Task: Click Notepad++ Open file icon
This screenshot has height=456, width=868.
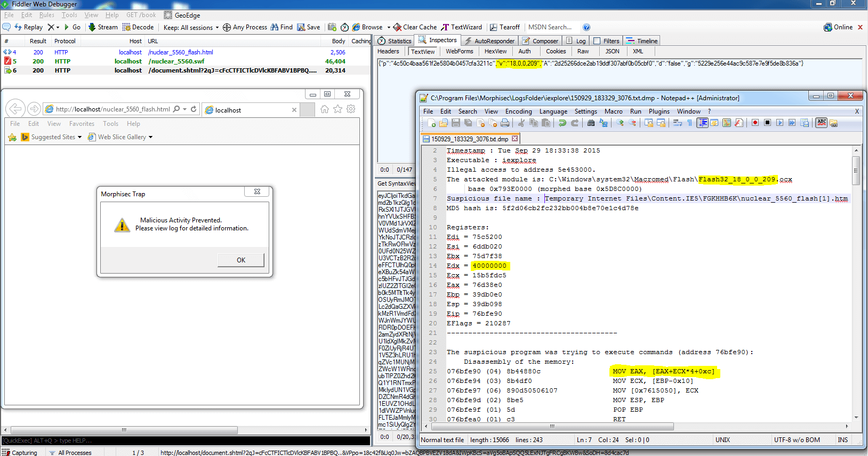Action: 443,123
